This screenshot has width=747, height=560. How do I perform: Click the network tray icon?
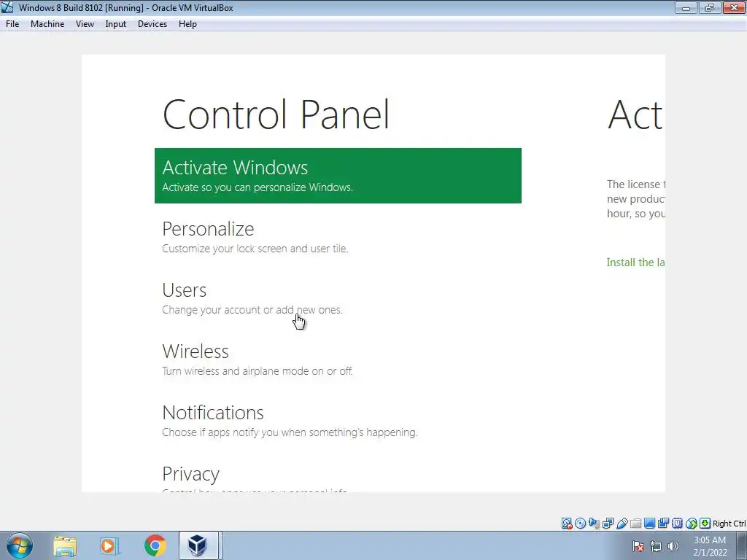[656, 546]
